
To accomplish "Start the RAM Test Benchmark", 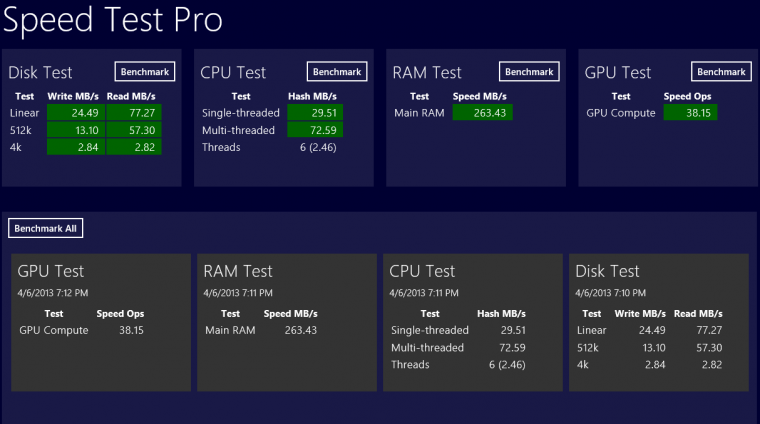I will [x=529, y=71].
